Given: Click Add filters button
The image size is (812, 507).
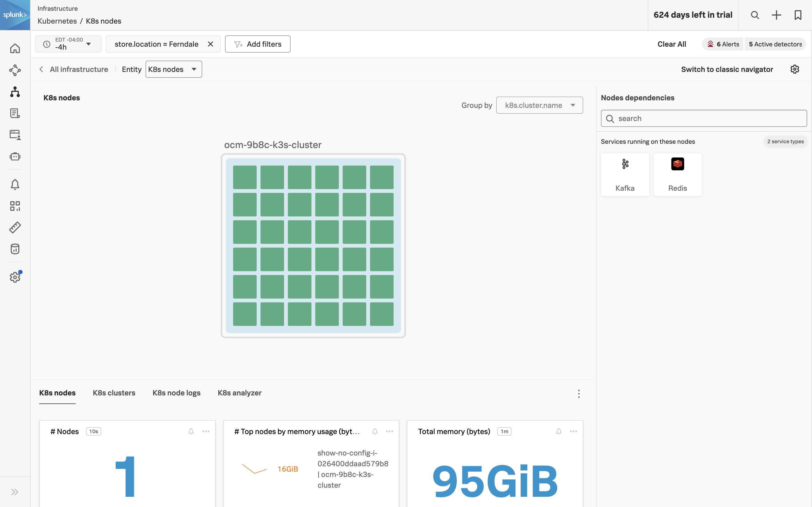Looking at the screenshot, I should coord(258,44).
